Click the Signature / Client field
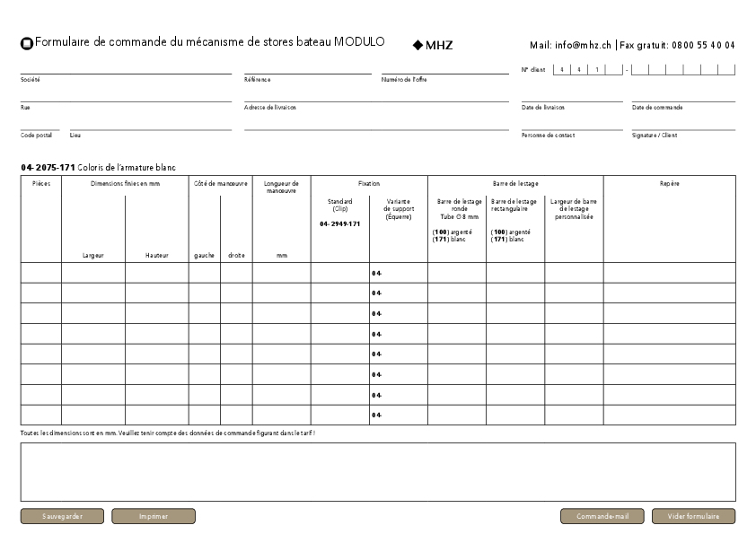Screen dimensions: 756x534 [682, 125]
